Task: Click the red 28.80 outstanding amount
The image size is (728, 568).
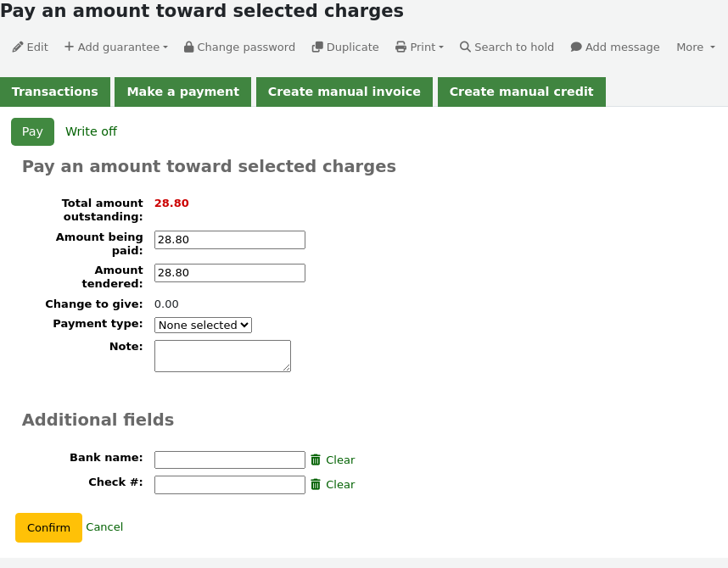Action: click(171, 203)
